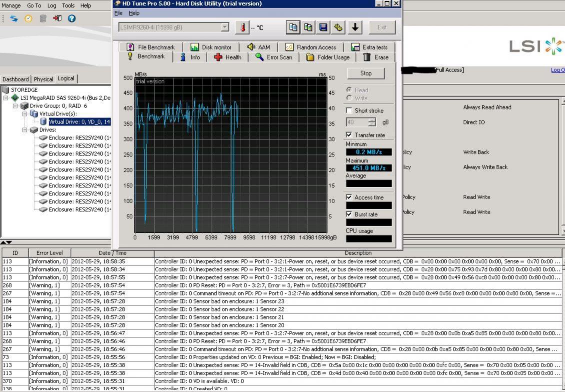Screen dimensions: 565x392
Task: Open the Physical view tab
Action: click(43, 79)
